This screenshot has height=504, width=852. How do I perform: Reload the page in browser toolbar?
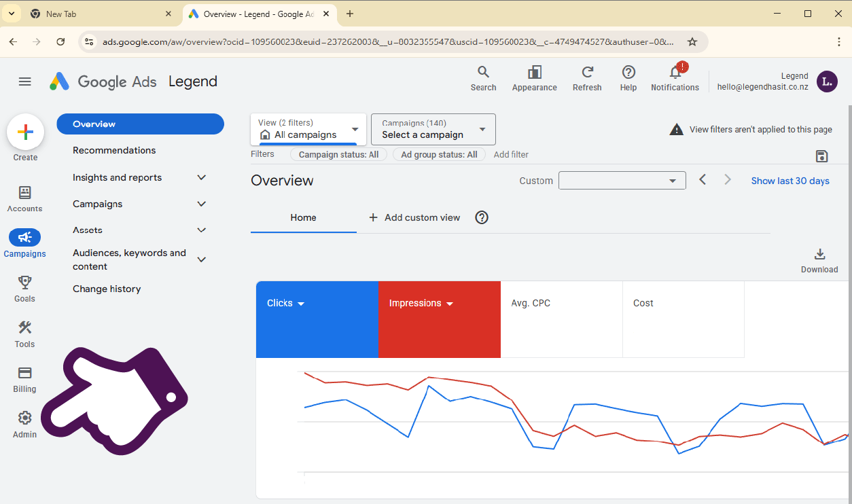coord(60,41)
